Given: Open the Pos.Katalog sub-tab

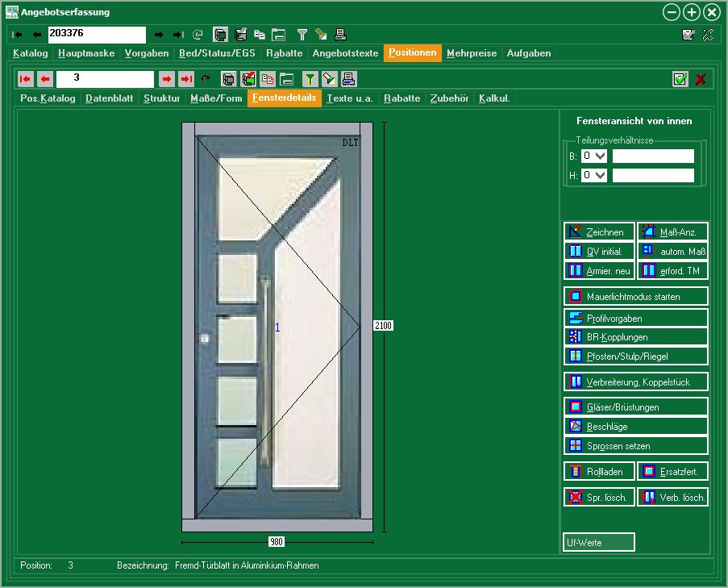Looking at the screenshot, I should click(x=48, y=98).
